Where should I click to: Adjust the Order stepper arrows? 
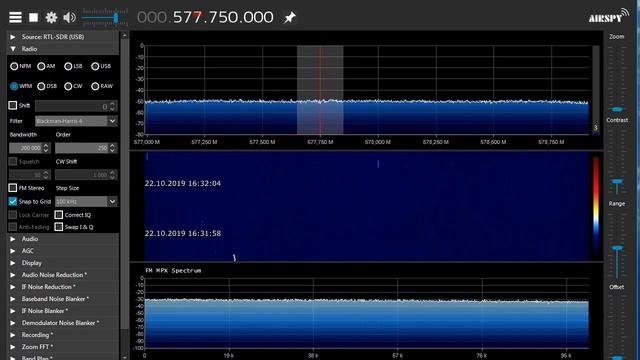[x=112, y=148]
